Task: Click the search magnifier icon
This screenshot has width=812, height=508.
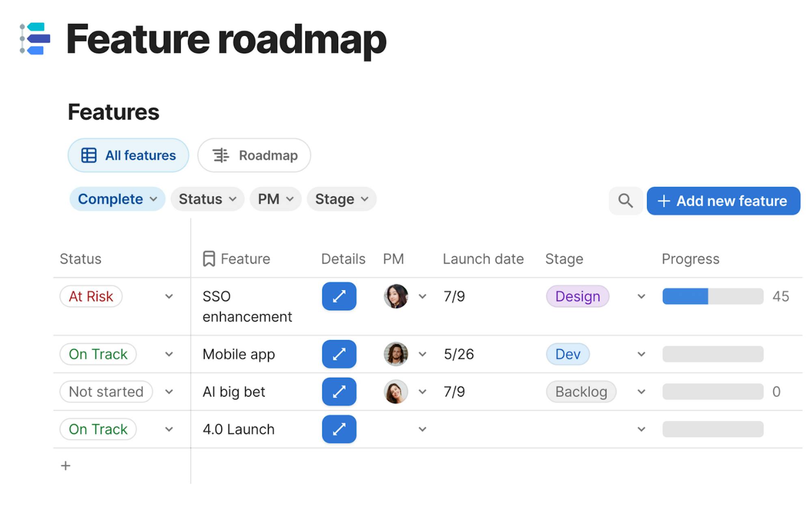Action: pos(625,201)
